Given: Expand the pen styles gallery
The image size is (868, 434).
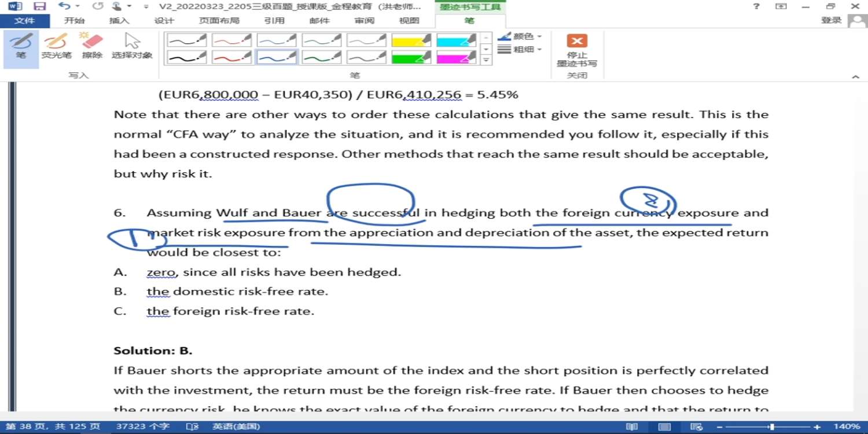Looking at the screenshot, I should tap(486, 60).
